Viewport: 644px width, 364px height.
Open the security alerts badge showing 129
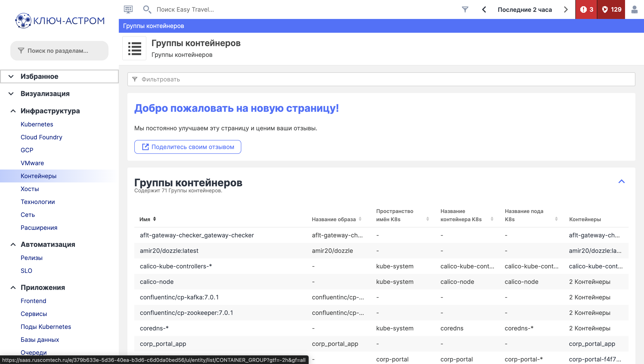[611, 9]
